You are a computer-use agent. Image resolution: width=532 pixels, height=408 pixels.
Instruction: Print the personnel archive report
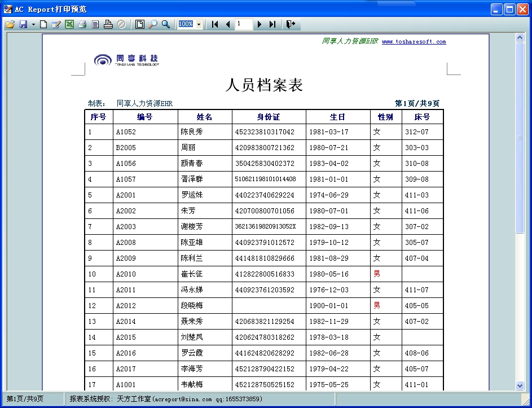82,24
